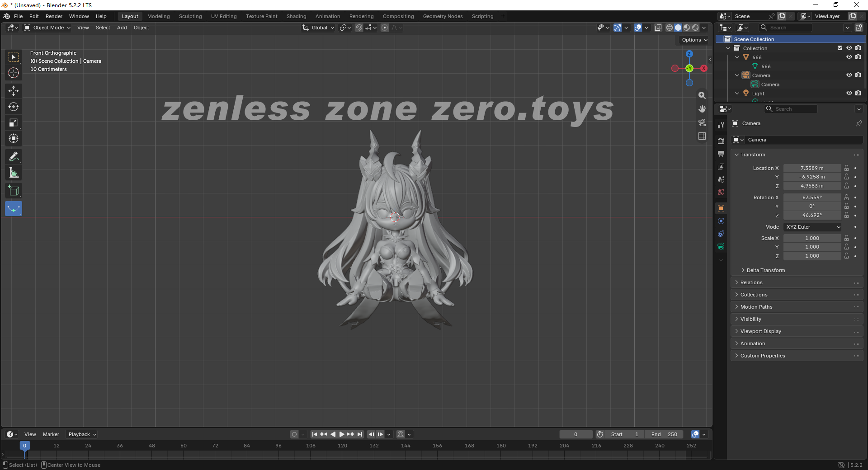Open the viewport Add menu
Screen dimensions: 868x470
pos(122,28)
